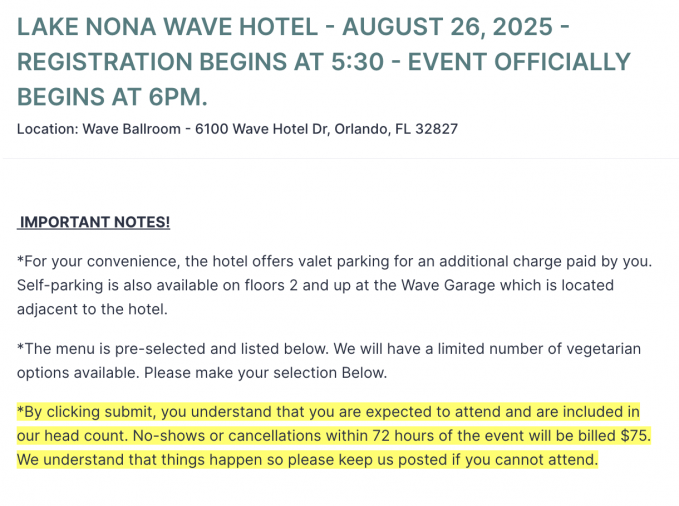Click the highlighted $75 billing amount

click(632, 436)
